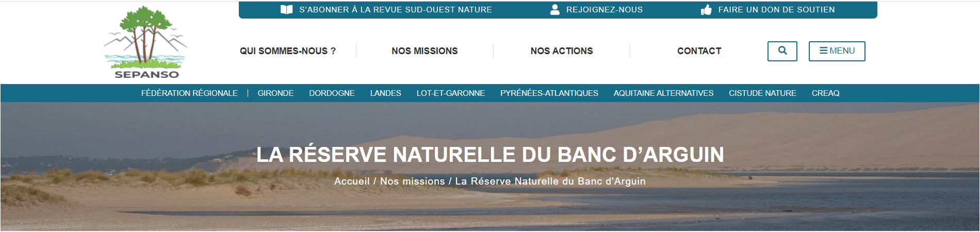980x232 pixels.
Task: Select the Rejoignez-nous link
Action: pyautogui.click(x=605, y=10)
